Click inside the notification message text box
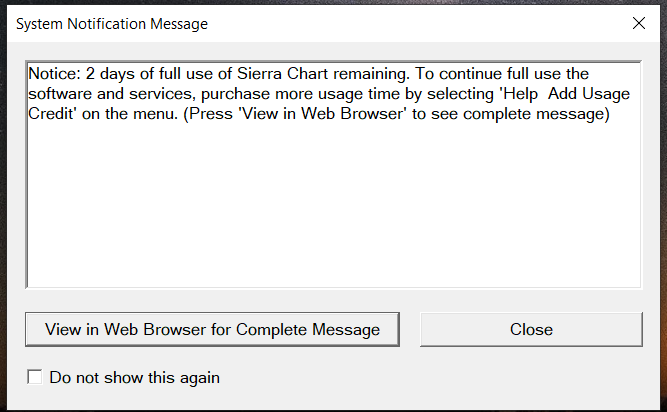 (333, 200)
